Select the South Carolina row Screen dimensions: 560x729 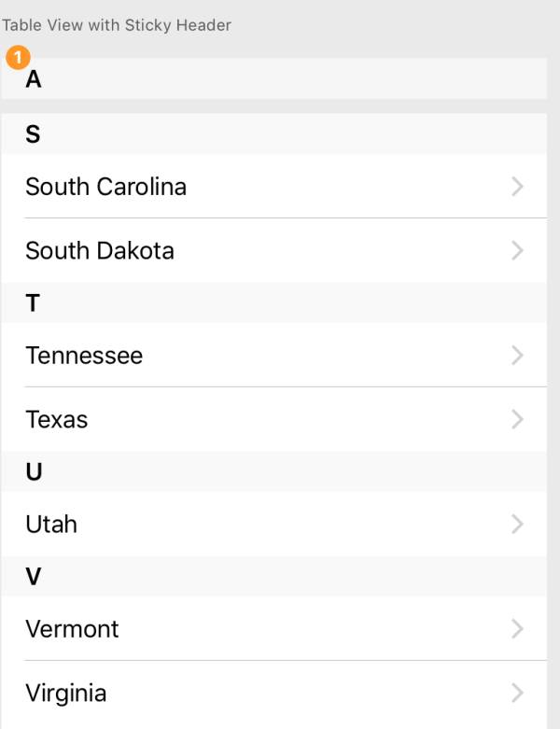click(x=273, y=186)
